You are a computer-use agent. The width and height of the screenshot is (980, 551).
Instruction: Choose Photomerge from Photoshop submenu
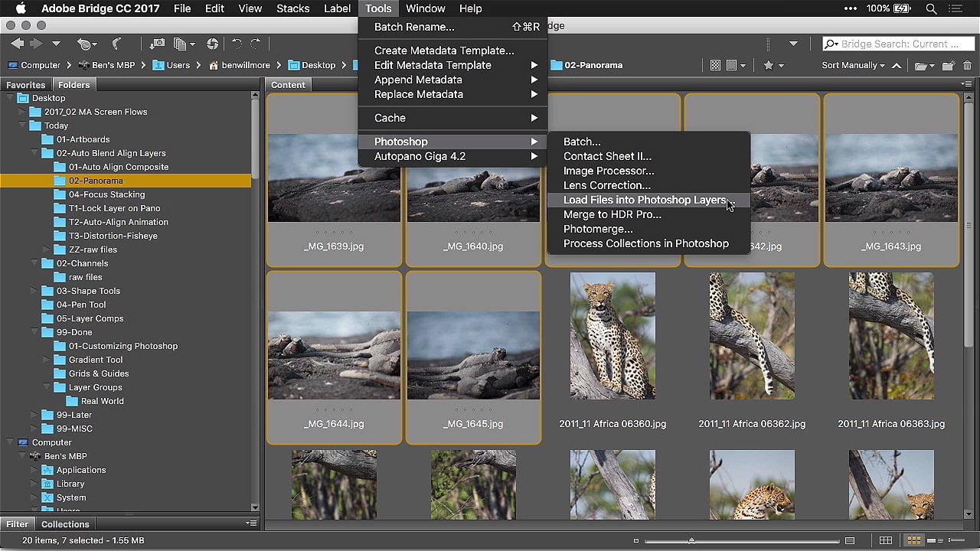(648, 229)
